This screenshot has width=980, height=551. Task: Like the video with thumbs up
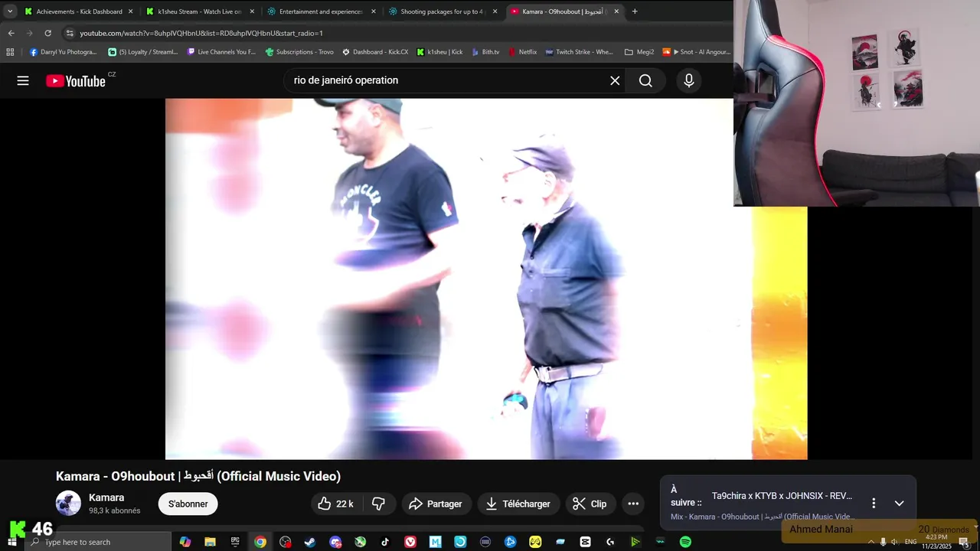tap(335, 504)
